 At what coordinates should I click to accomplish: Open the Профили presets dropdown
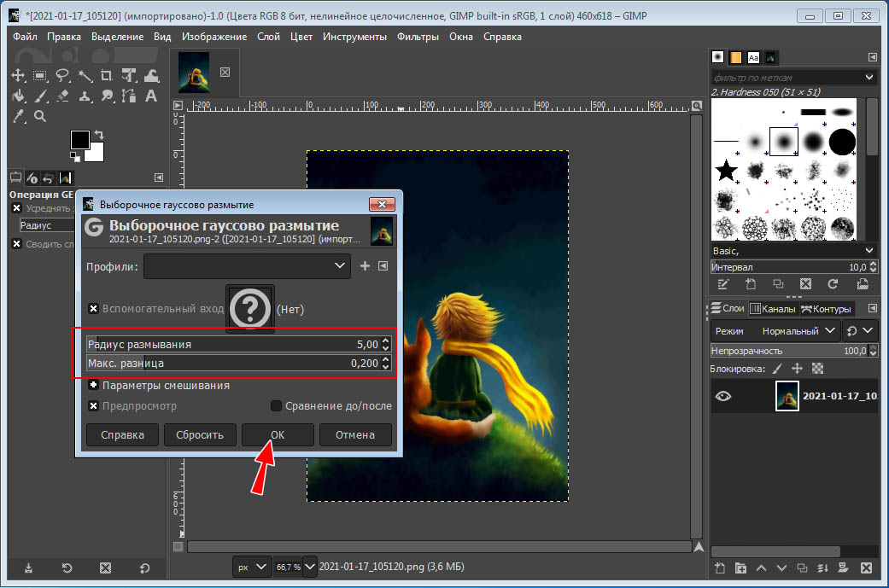[x=248, y=266]
